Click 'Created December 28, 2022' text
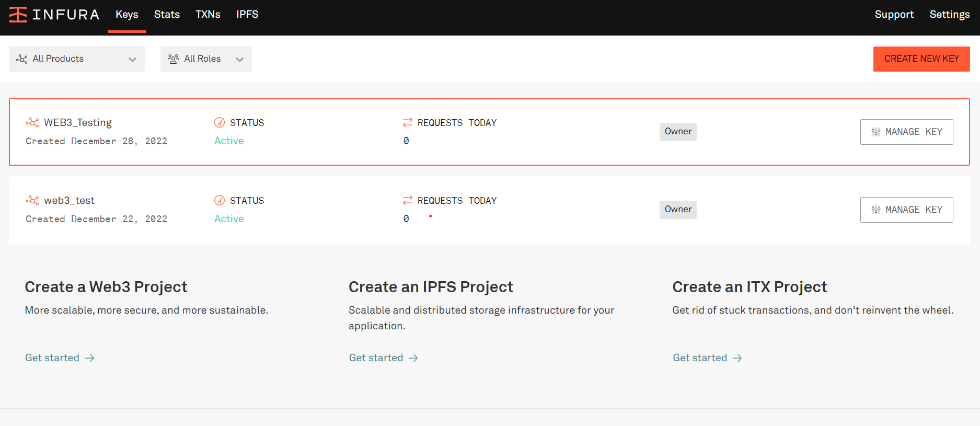Image resolution: width=980 pixels, height=426 pixels. 97,141
